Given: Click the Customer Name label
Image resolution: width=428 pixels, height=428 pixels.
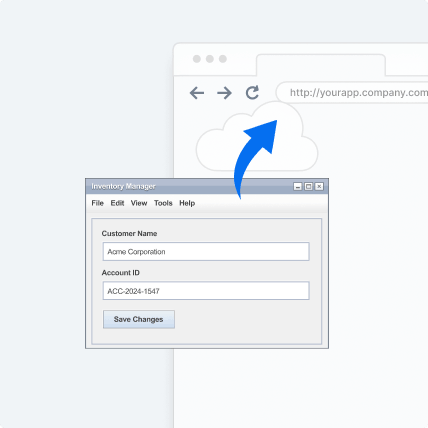Looking at the screenshot, I should point(129,233).
